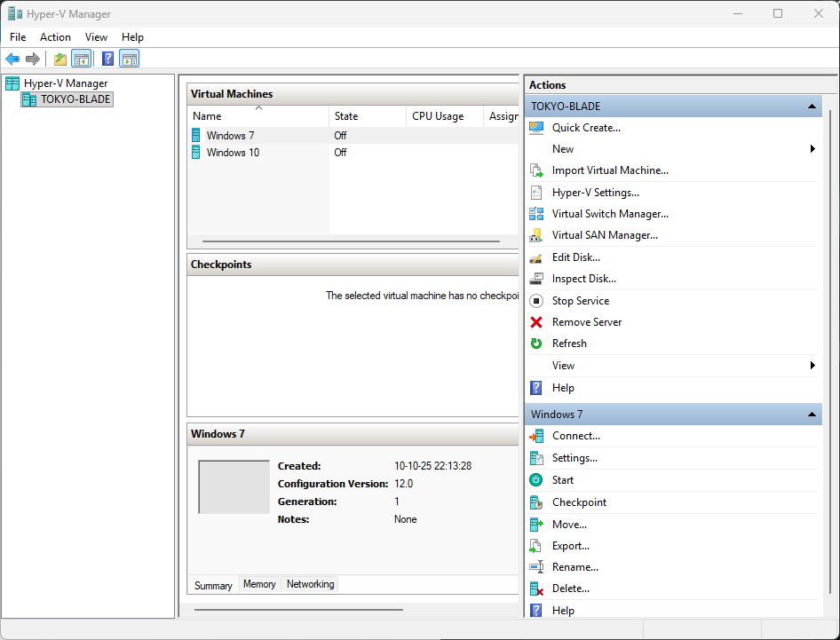Click the Move icon

[x=536, y=525]
